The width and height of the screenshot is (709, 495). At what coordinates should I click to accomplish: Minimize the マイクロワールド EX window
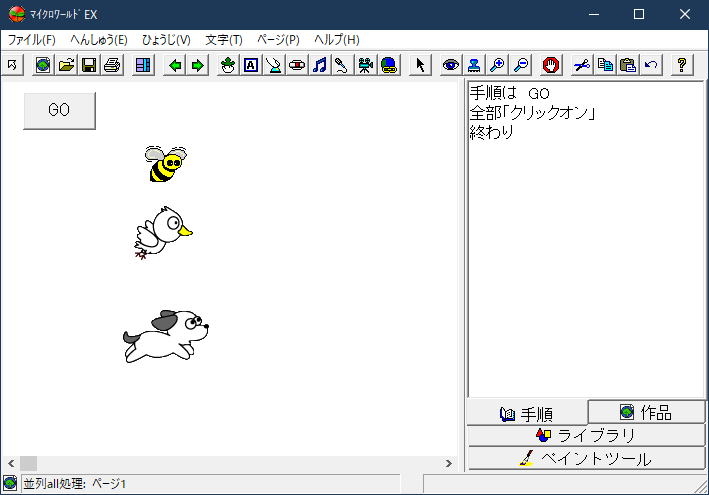pyautogui.click(x=594, y=14)
